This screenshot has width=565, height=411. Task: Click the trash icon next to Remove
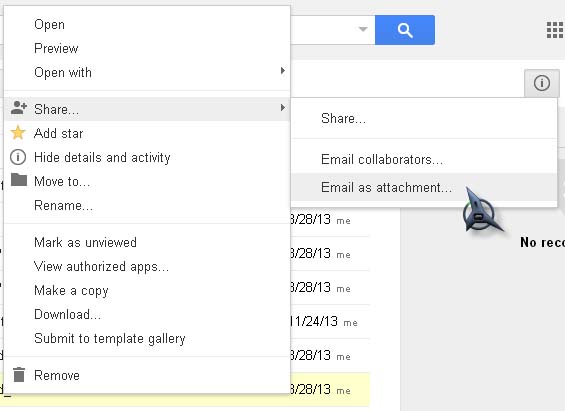19,375
